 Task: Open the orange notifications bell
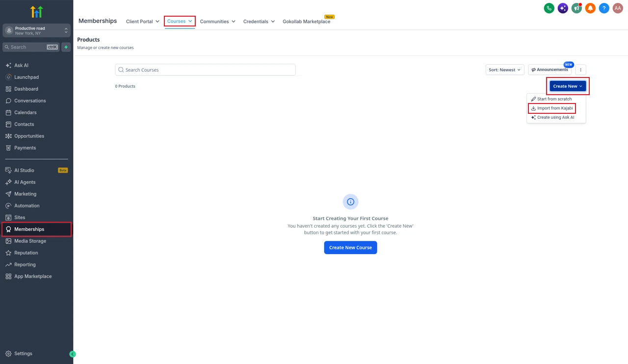[x=590, y=8]
